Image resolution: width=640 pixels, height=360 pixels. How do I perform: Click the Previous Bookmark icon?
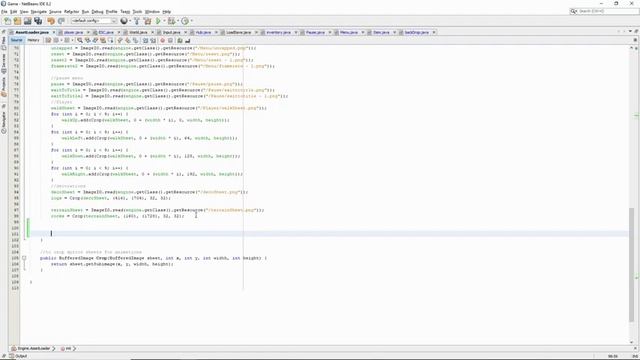point(120,40)
